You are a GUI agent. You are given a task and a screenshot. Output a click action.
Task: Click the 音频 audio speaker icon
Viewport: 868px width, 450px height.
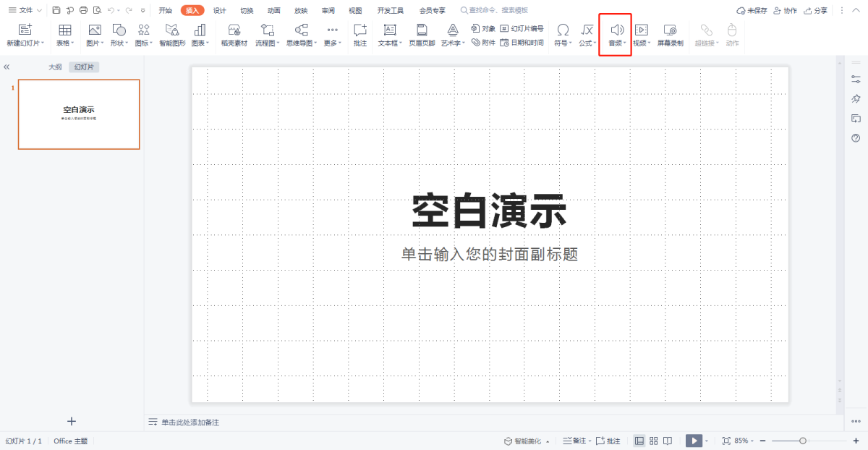(x=616, y=30)
